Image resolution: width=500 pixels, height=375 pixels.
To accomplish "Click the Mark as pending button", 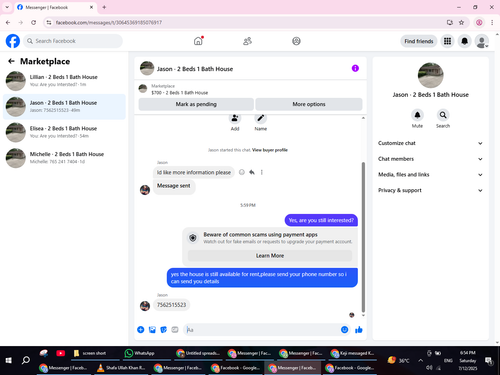I will (x=196, y=104).
